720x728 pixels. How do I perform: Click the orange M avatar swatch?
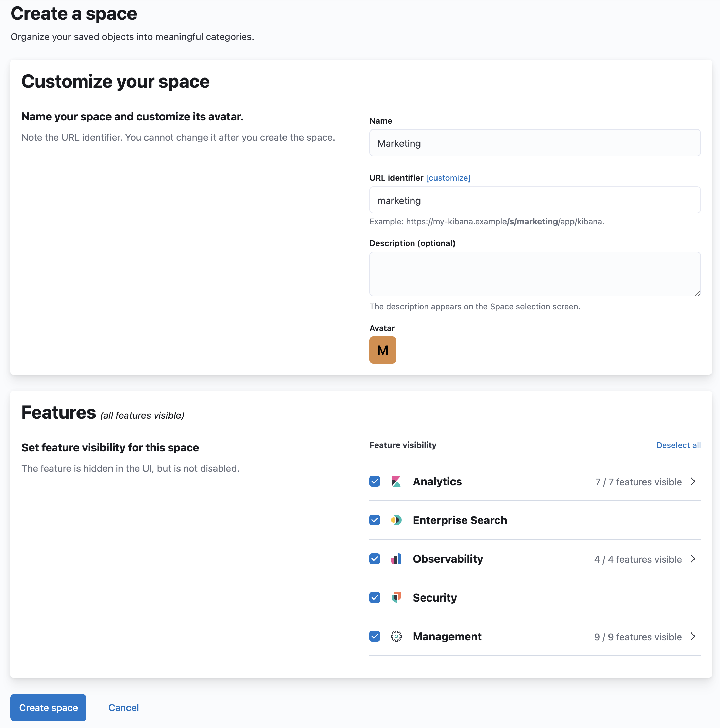(x=383, y=350)
